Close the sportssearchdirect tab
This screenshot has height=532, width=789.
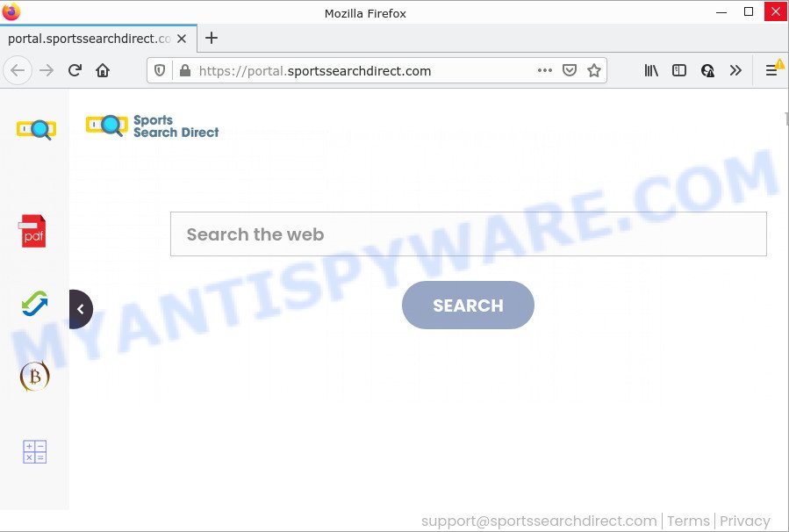click(x=182, y=39)
